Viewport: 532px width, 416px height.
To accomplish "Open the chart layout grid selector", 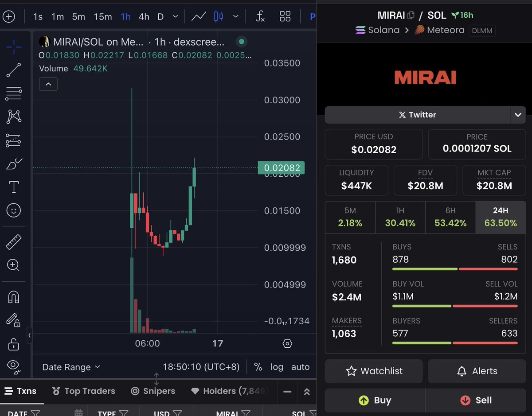I will (x=285, y=17).
